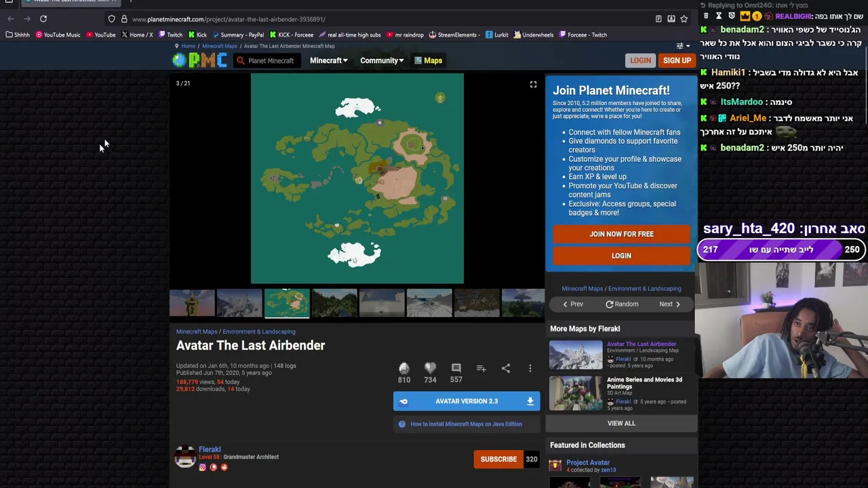Viewport: 868px width, 488px height.
Task: Click Environment & Landscaping link above title
Action: (x=259, y=331)
